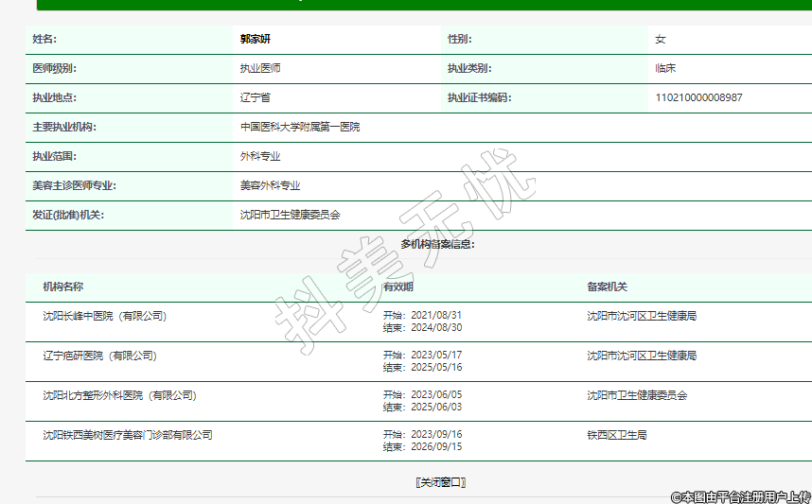The width and height of the screenshot is (812, 504).
Task: Select the 临床 category value
Action: tap(665, 69)
